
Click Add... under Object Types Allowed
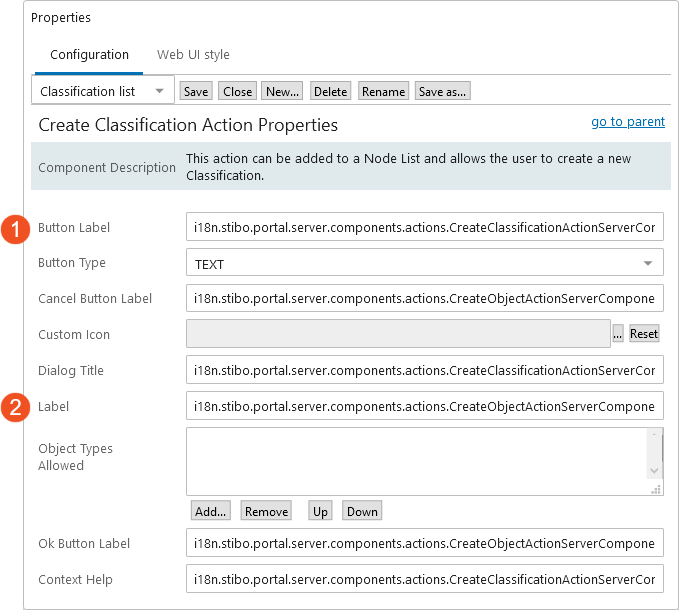[x=210, y=511]
